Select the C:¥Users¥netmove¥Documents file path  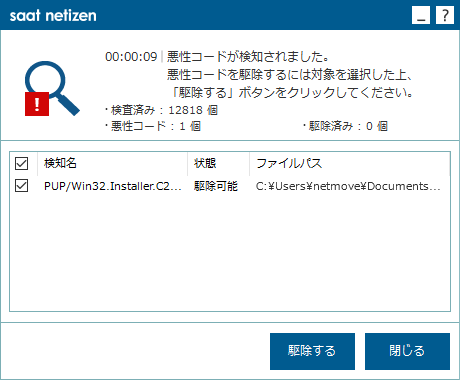click(348, 186)
